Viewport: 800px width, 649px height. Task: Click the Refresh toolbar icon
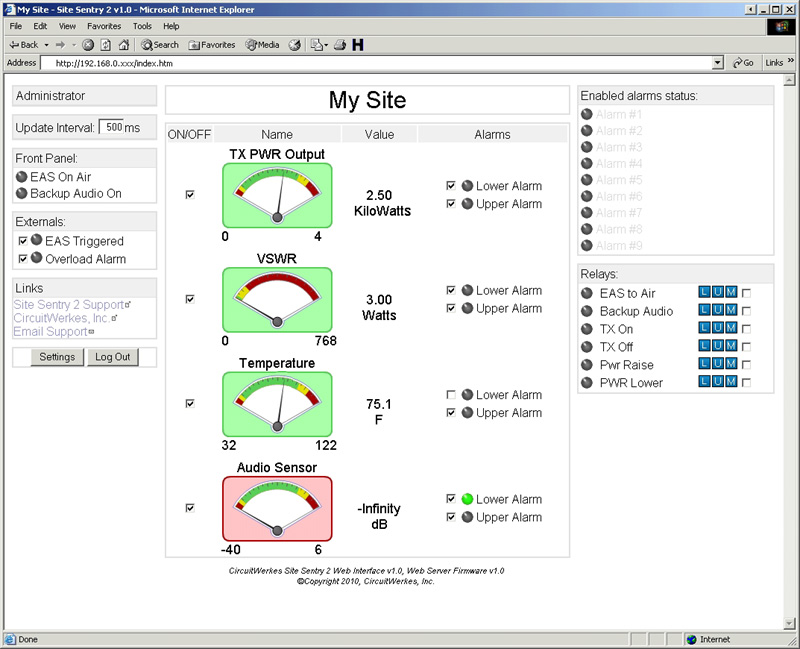coord(104,44)
